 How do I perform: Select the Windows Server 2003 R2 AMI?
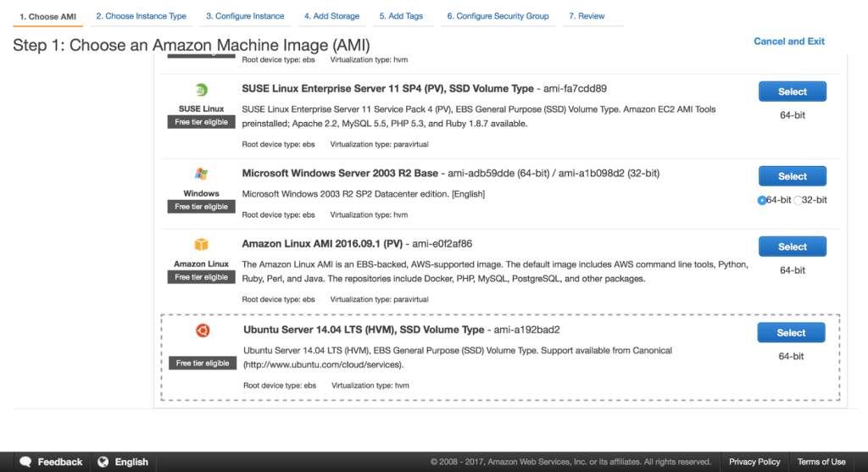point(793,176)
